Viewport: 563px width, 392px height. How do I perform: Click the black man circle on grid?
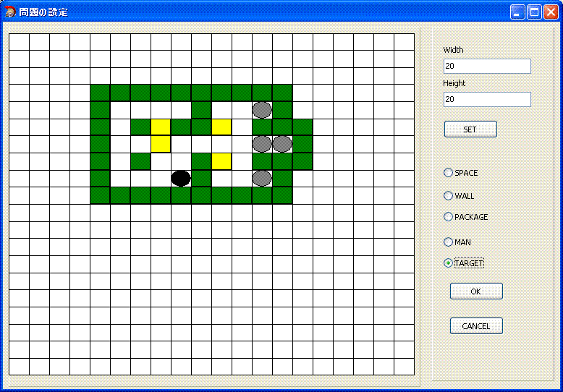coord(181,179)
